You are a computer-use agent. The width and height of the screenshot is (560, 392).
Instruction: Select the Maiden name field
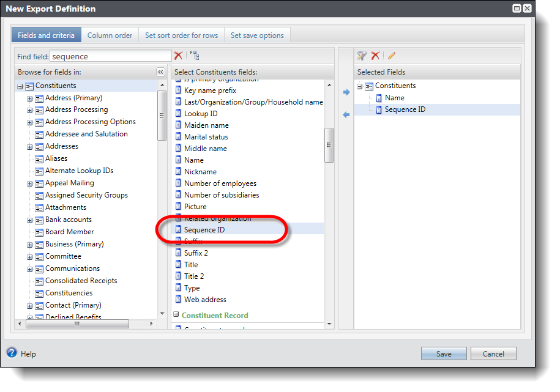point(206,125)
